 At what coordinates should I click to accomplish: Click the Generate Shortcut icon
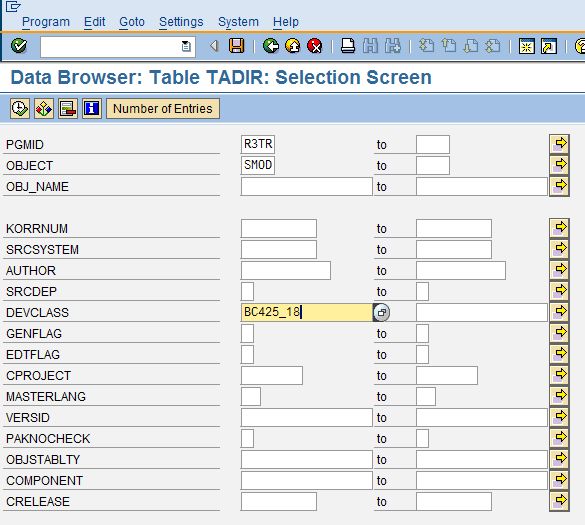549,46
